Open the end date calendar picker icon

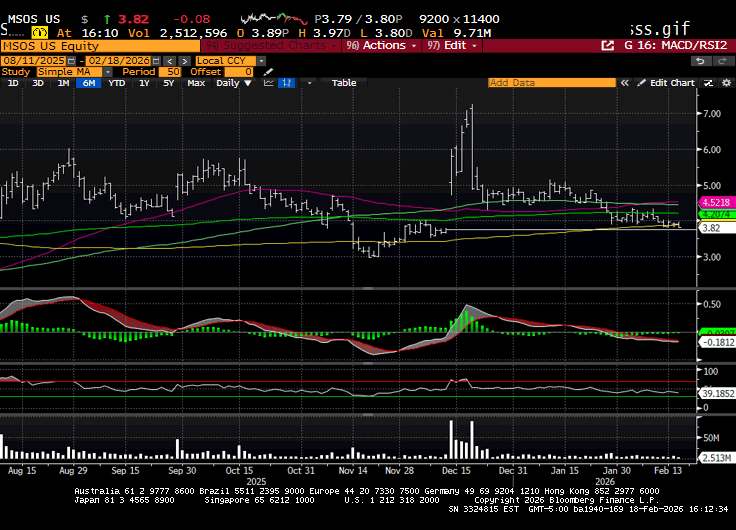pyautogui.click(x=156, y=61)
